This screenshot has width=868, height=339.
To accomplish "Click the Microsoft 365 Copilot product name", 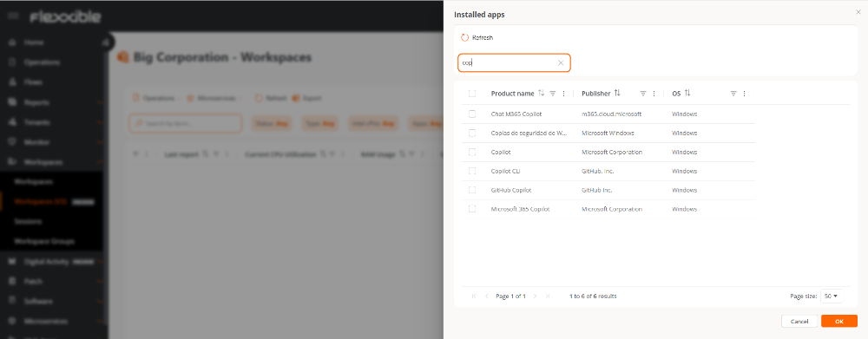I will [520, 209].
